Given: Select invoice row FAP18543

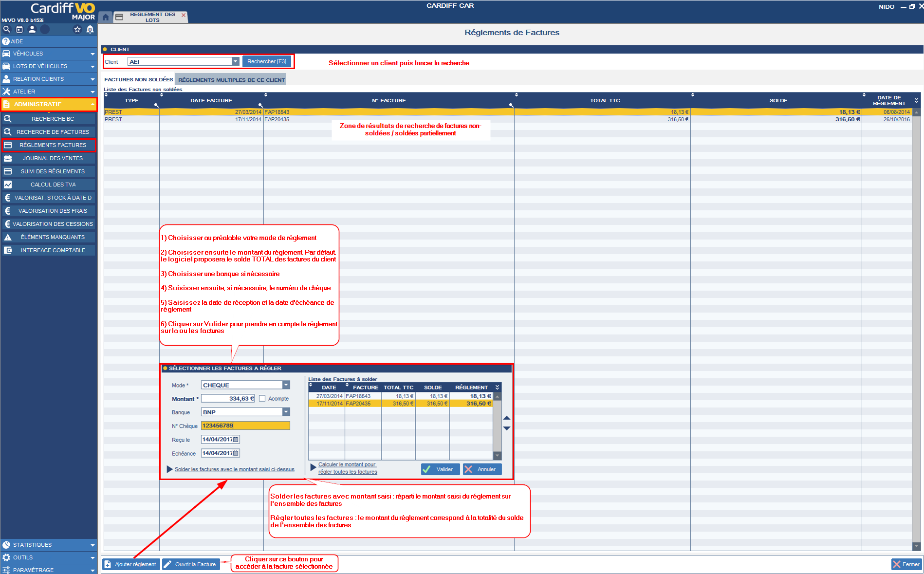Looking at the screenshot, I should pos(507,112).
